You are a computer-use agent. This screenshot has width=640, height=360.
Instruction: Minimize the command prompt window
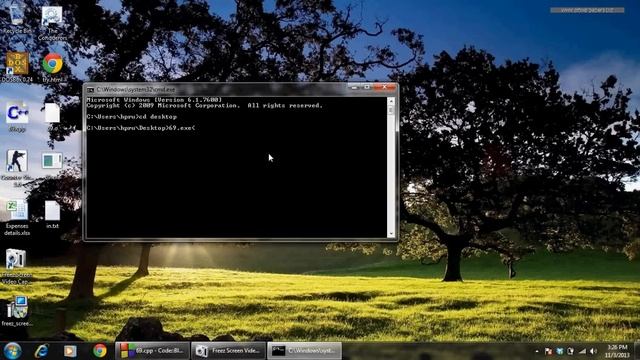click(x=354, y=87)
